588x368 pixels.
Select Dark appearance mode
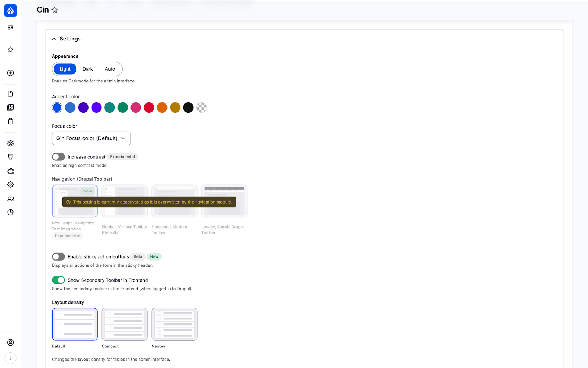click(x=88, y=69)
